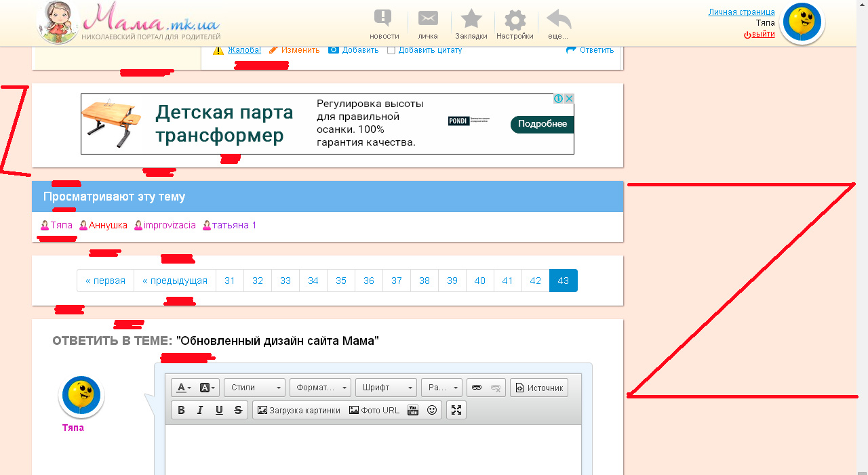Jump to the « первая page

coord(105,281)
